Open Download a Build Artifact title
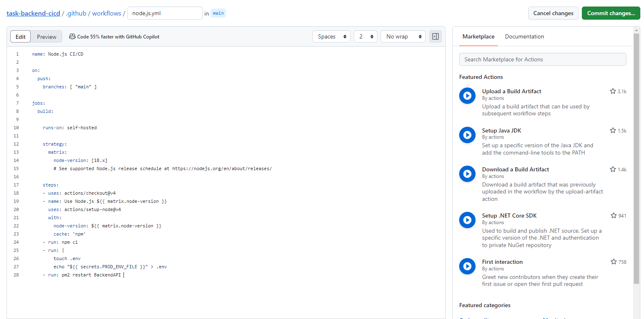This screenshot has height=319, width=644. (x=516, y=169)
